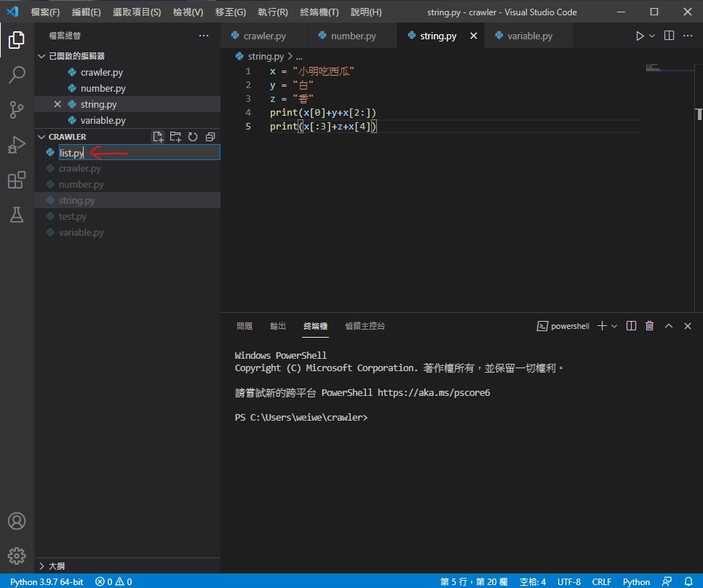Image resolution: width=703 pixels, height=588 pixels.
Task: Open the run button dropdown arrow
Action: [x=652, y=36]
